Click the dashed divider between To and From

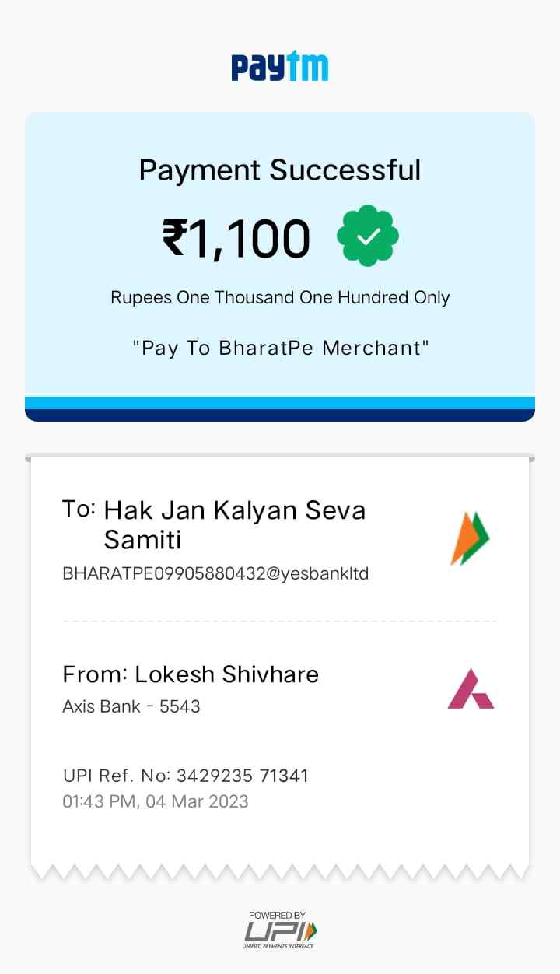[280, 622]
